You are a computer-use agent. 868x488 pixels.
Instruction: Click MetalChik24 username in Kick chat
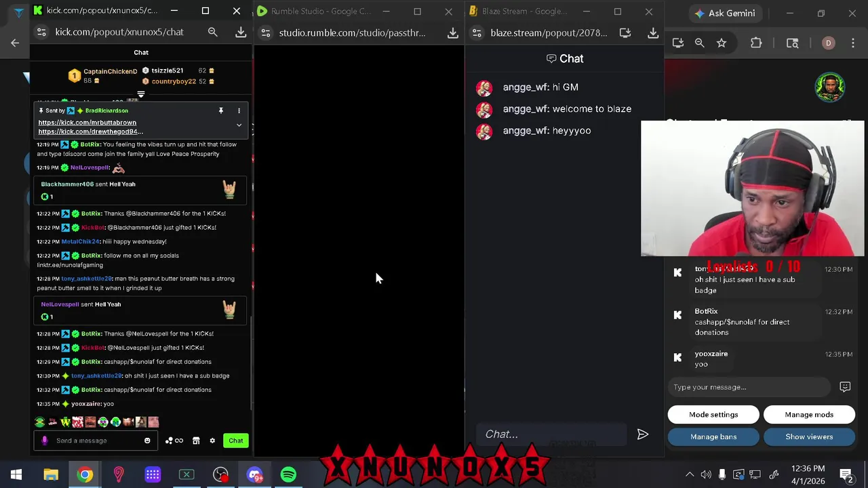[x=80, y=241]
